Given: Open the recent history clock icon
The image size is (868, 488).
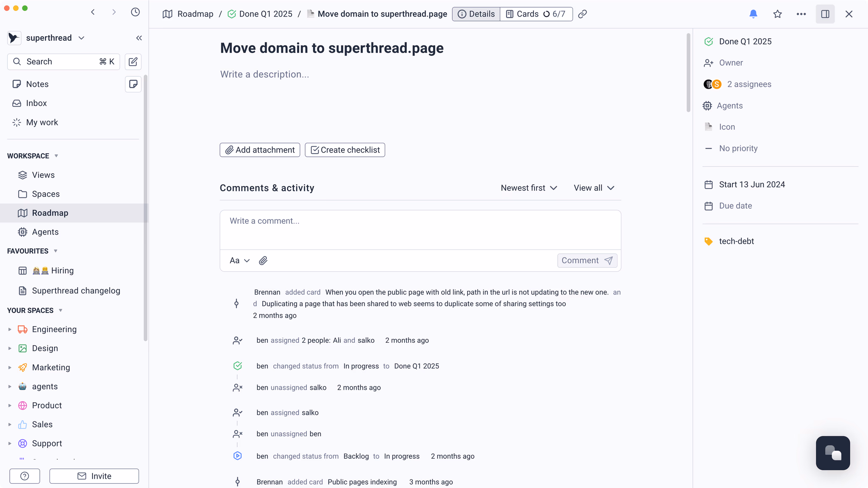Looking at the screenshot, I should 135,12.
